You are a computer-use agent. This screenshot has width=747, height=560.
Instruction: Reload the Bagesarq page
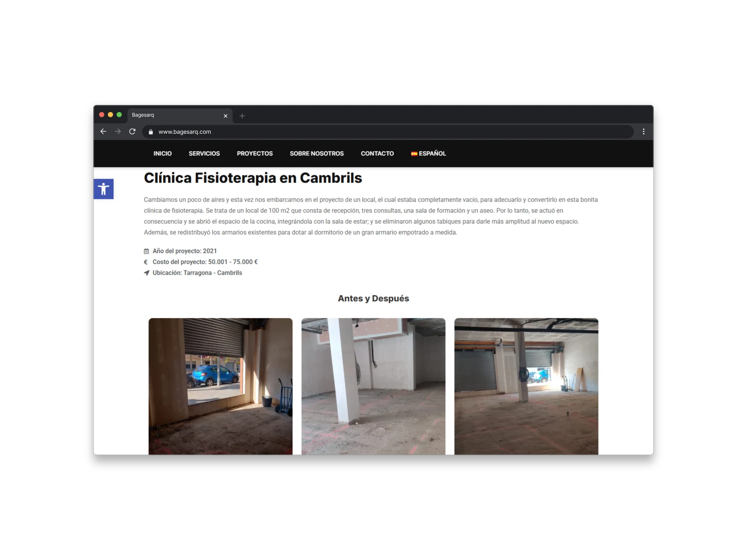pos(132,131)
